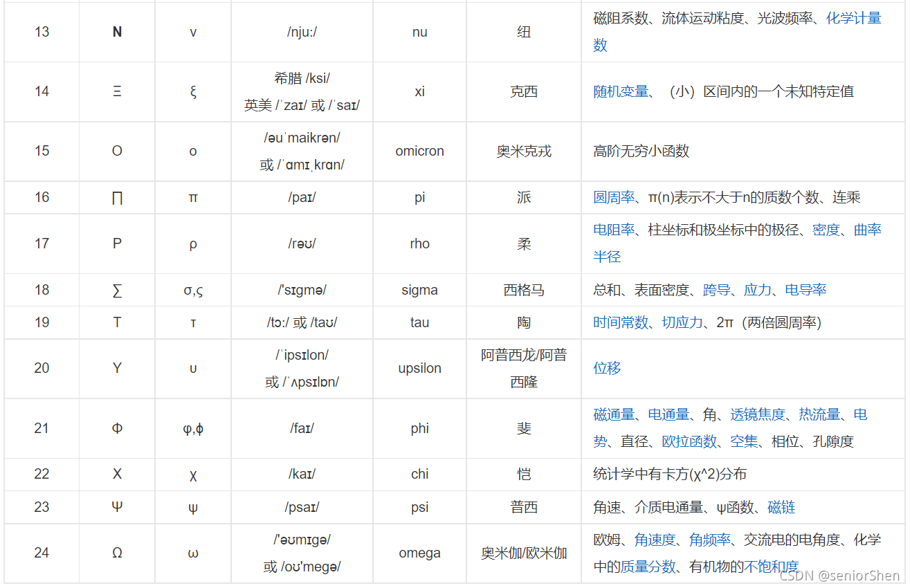Image resolution: width=910 pixels, height=588 pixels.
Task: Open the 质量分数 link
Action: 648,567
